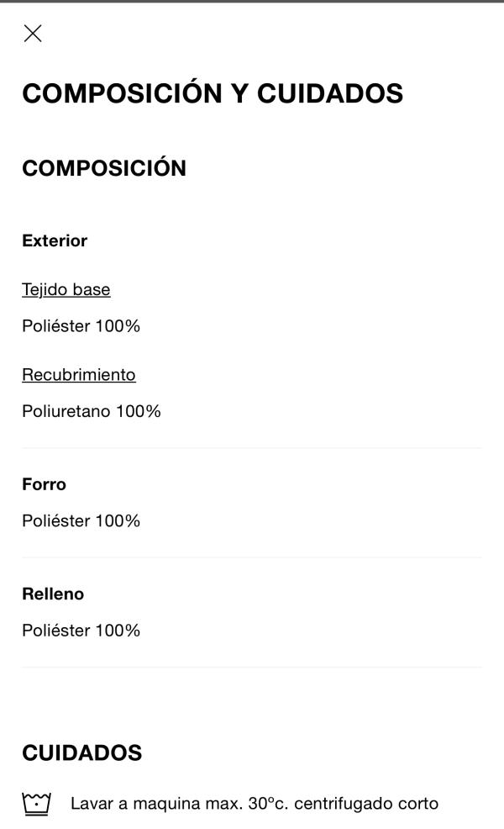Tap the machine wash care icon
This screenshot has width=504, height=829.
point(36,804)
